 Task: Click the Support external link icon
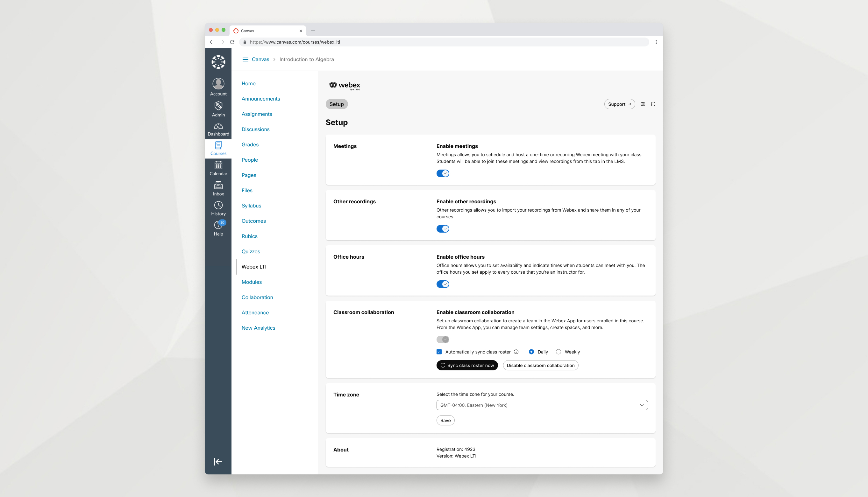630,104
